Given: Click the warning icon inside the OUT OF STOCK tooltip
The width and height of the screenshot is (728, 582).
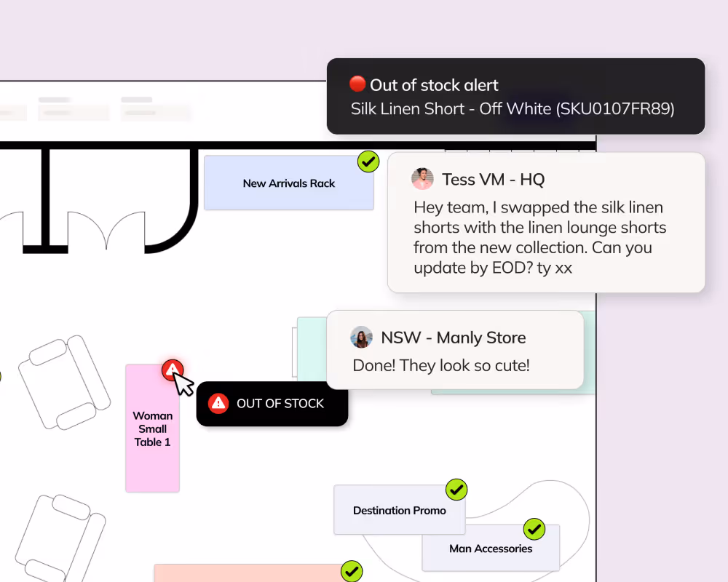Looking at the screenshot, I should click(x=218, y=403).
